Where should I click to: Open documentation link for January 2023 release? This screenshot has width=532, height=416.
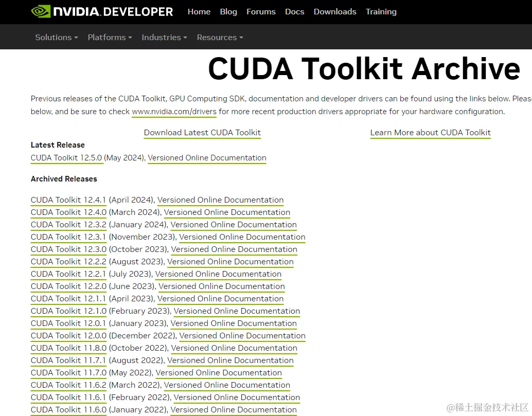234,323
